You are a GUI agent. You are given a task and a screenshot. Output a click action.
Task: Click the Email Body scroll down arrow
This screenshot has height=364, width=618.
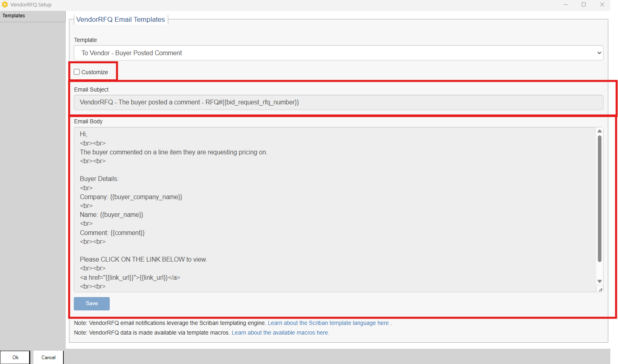[599, 281]
